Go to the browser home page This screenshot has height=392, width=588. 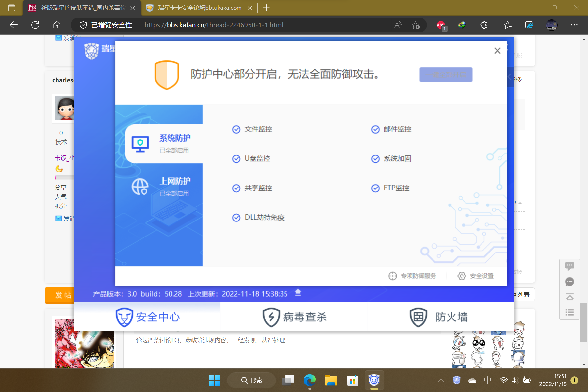pyautogui.click(x=57, y=25)
